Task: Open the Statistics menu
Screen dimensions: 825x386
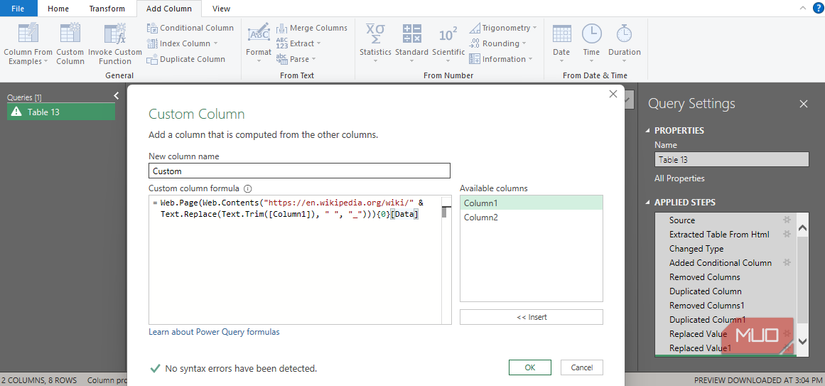Action: pyautogui.click(x=375, y=44)
